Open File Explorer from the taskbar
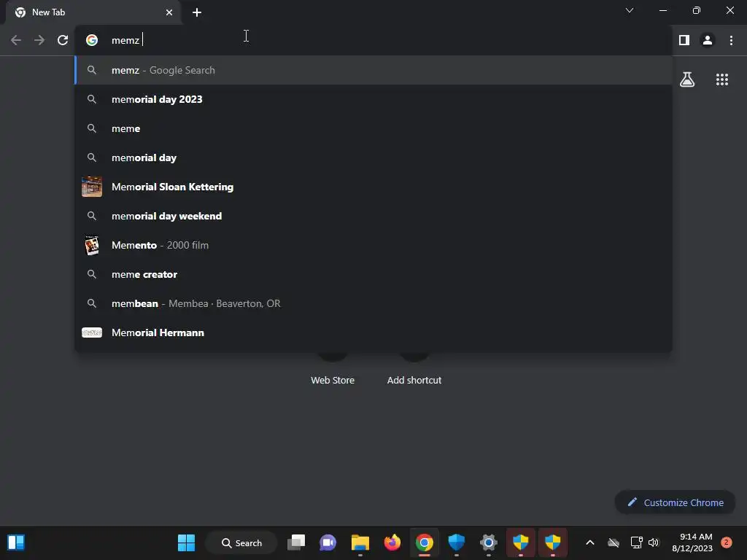Image resolution: width=747 pixels, height=560 pixels. (360, 542)
